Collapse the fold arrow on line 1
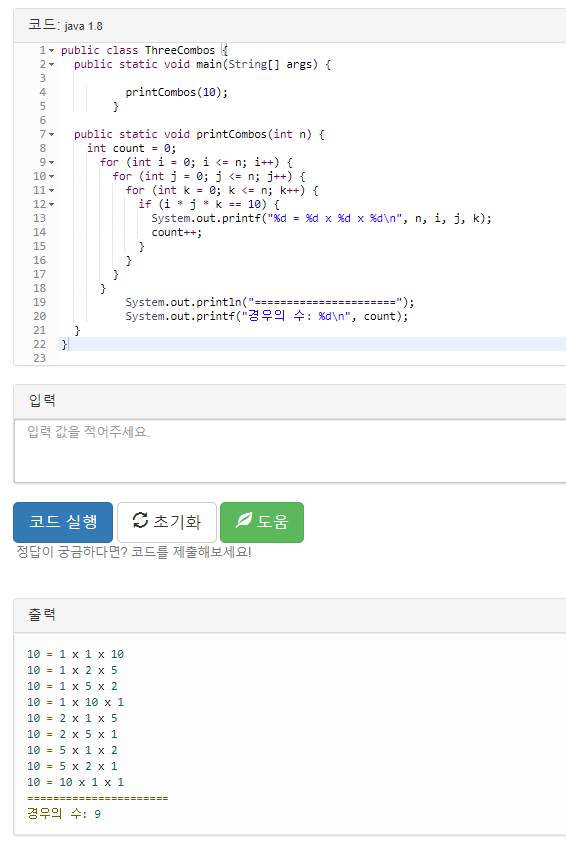Viewport: 566px width, 850px height. click(x=52, y=50)
